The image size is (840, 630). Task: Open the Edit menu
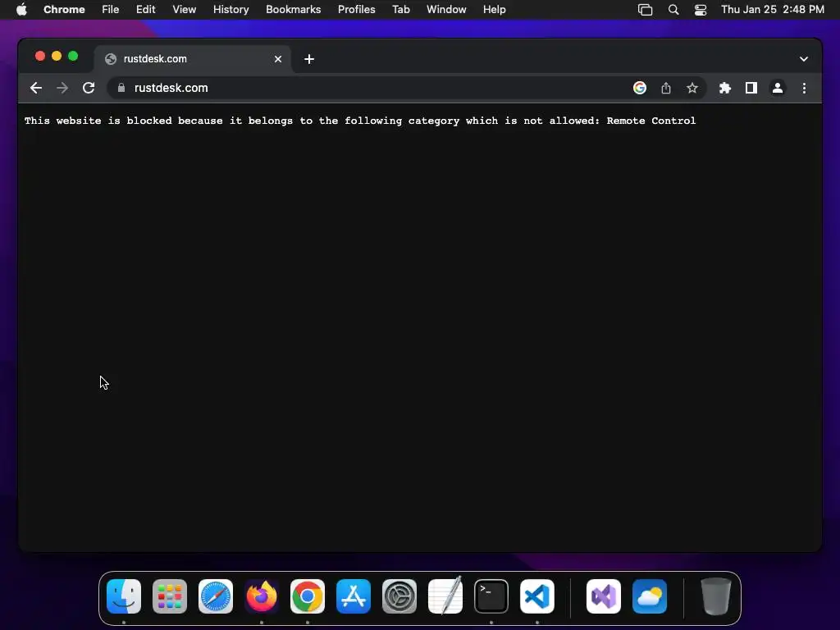(146, 10)
